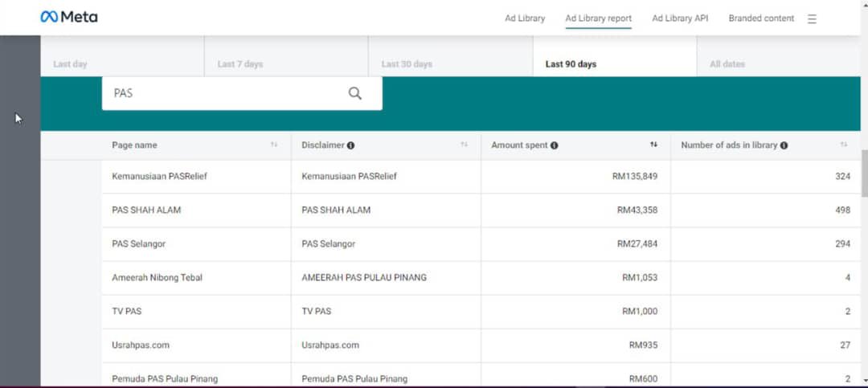This screenshot has width=868, height=388.
Task: Select RM600 amount
Action: [643, 378]
